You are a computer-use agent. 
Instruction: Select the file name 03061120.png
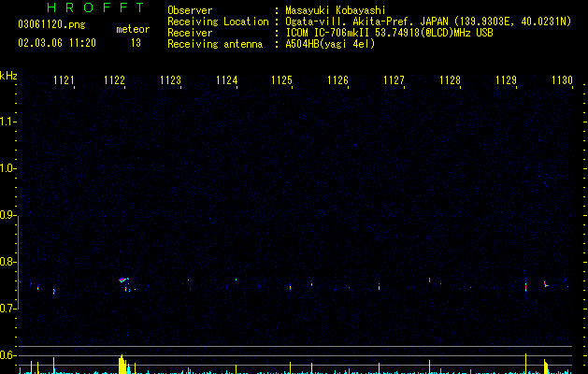tap(51, 24)
